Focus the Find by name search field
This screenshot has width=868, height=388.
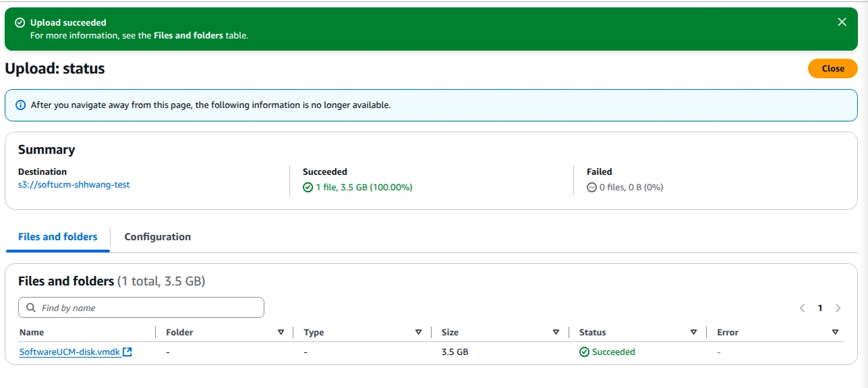(x=141, y=308)
